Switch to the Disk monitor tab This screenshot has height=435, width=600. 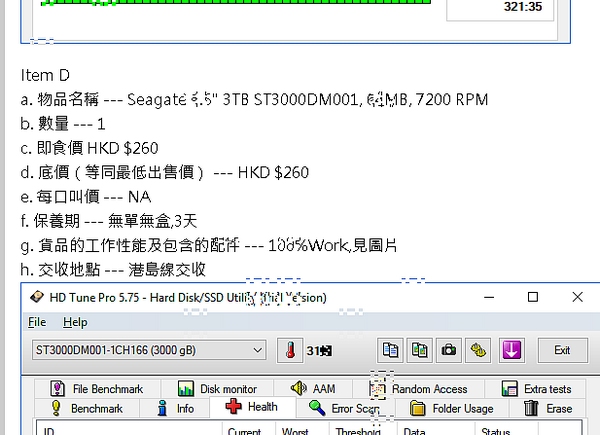217,389
